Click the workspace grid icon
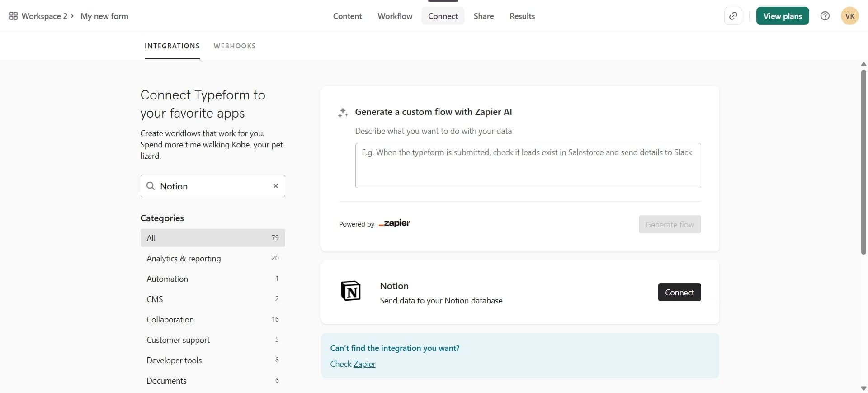868x393 pixels. click(14, 16)
